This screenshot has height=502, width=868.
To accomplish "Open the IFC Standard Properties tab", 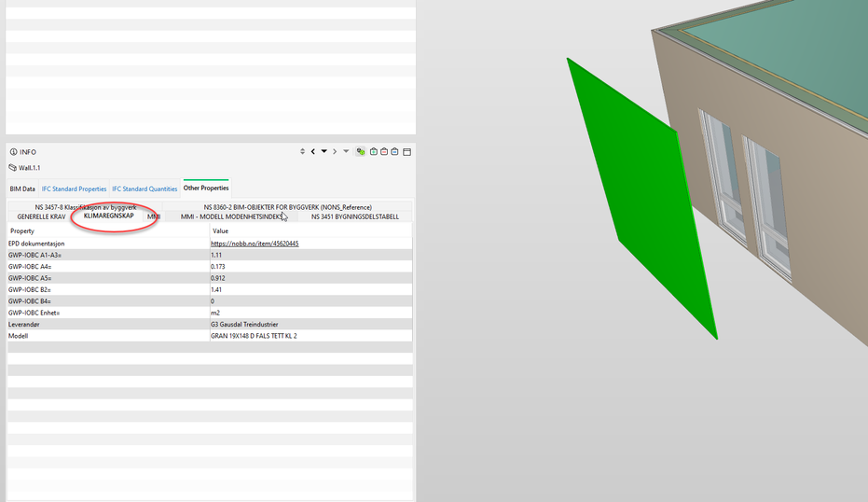I will pos(75,188).
